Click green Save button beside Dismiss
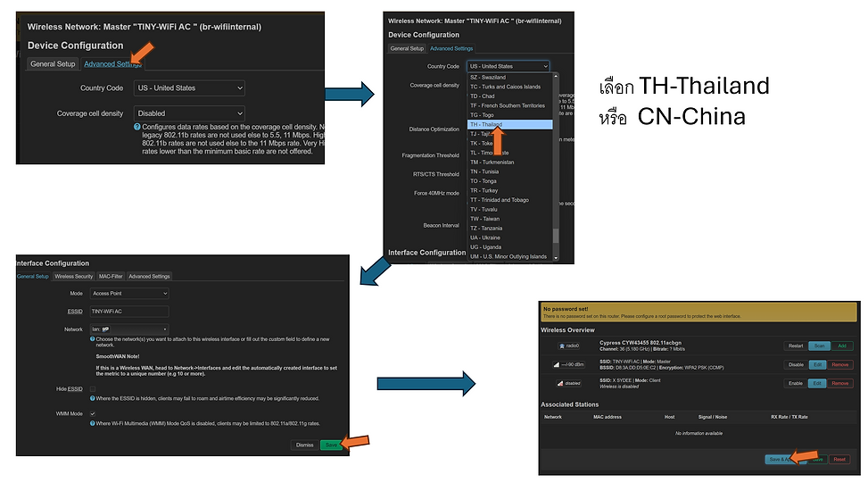The image size is (868, 483). pyautogui.click(x=331, y=445)
